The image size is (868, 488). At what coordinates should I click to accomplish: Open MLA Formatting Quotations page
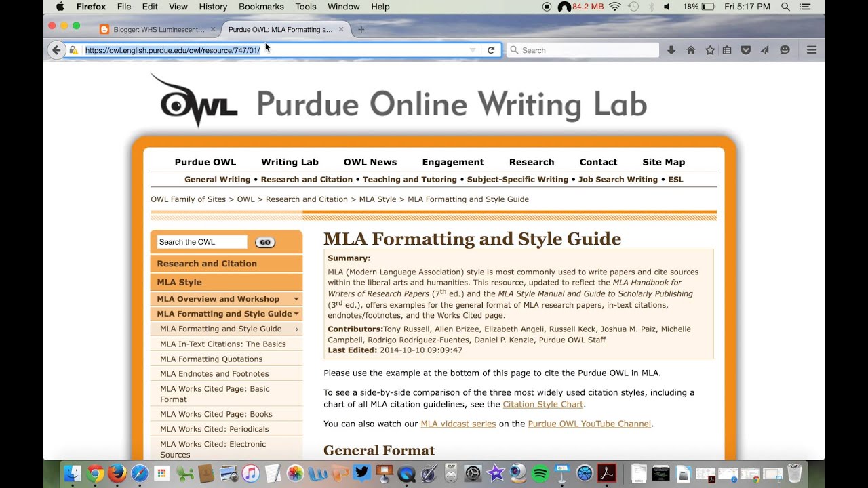coord(211,359)
